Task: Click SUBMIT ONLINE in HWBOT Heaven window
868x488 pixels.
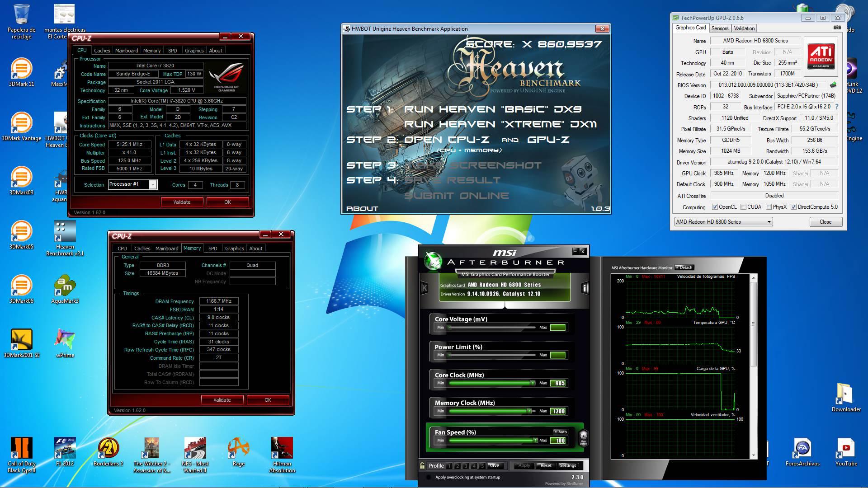Action: (x=457, y=196)
